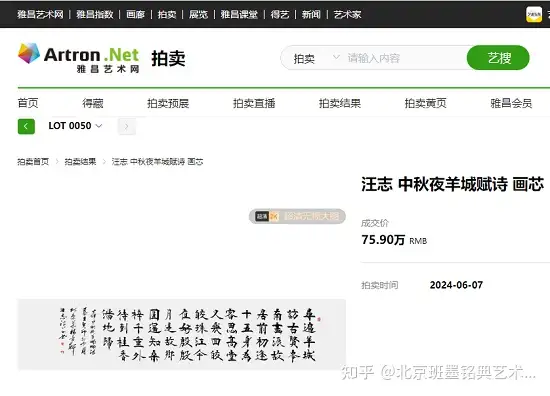Image resolution: width=550 pixels, height=396 pixels.
Task: Open 雅昌艺术网 in top bar
Action: coord(40,14)
